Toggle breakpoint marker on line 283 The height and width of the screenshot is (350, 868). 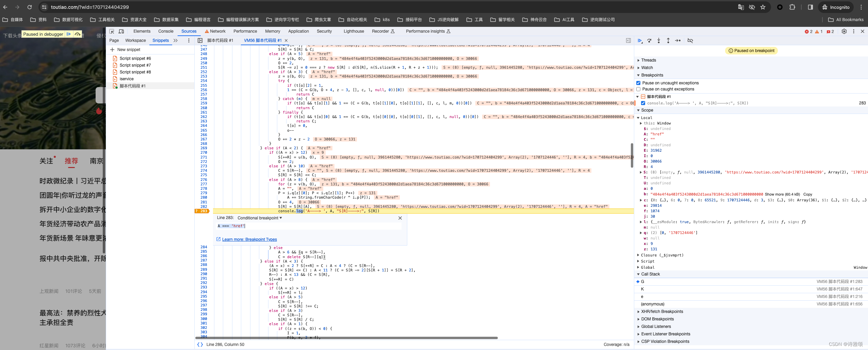[x=202, y=211]
